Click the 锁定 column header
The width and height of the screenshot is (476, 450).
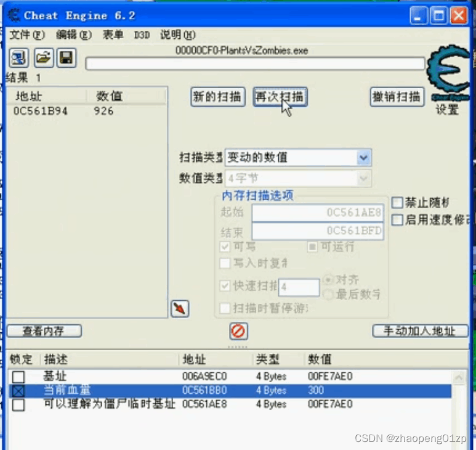21,359
